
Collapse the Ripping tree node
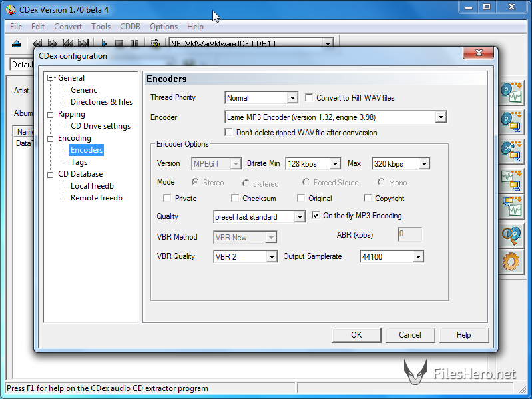[51, 115]
